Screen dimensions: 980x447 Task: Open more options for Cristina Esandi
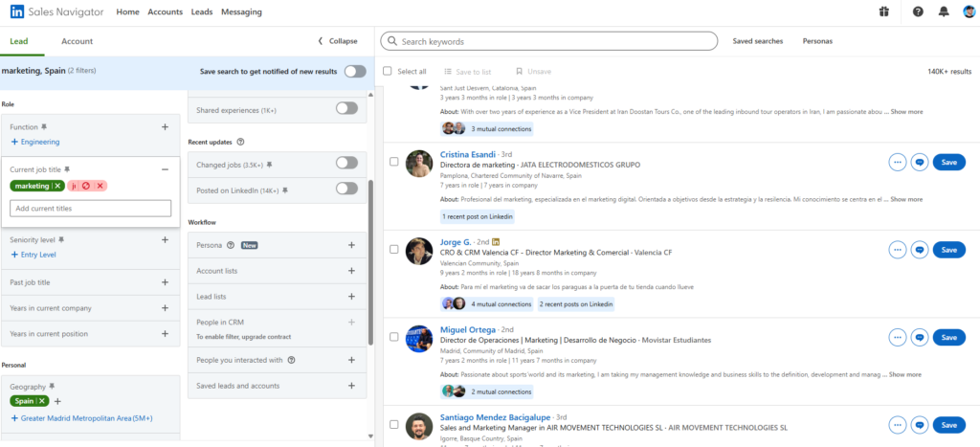898,162
